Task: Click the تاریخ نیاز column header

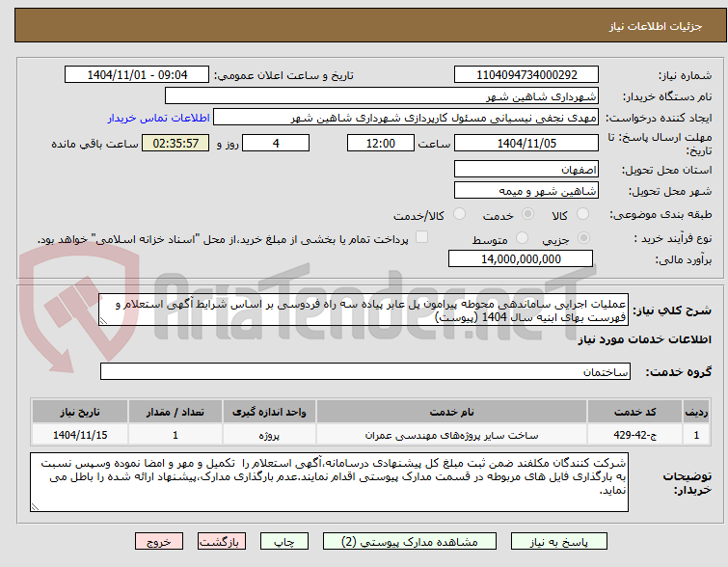Action: pos(80,412)
